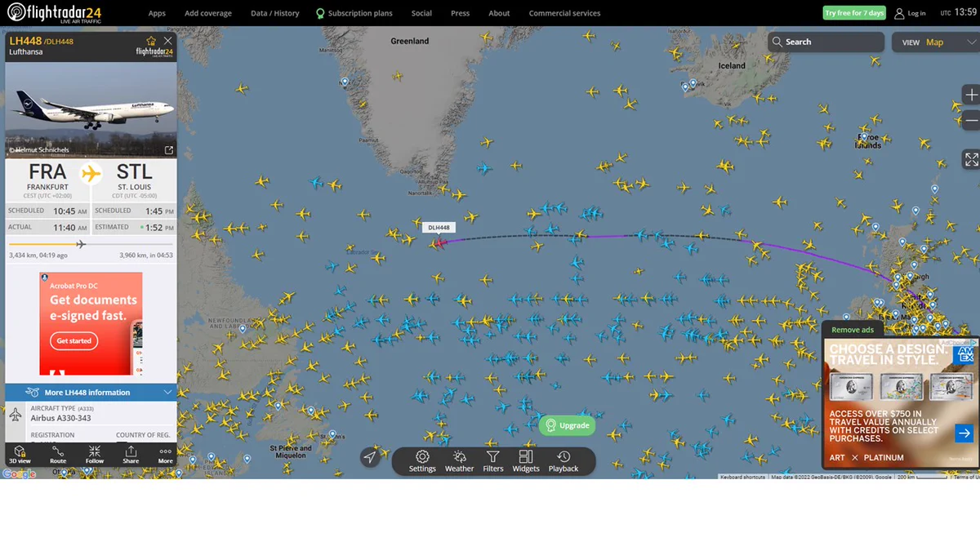Screen dimensions: 980x551
Task: Click Remove ads
Action: click(853, 330)
